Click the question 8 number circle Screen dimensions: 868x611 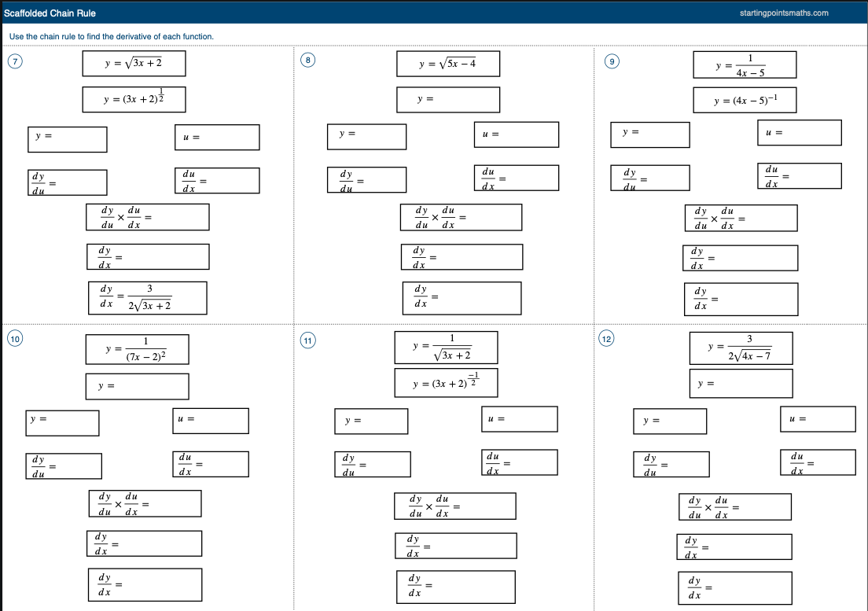(x=309, y=61)
